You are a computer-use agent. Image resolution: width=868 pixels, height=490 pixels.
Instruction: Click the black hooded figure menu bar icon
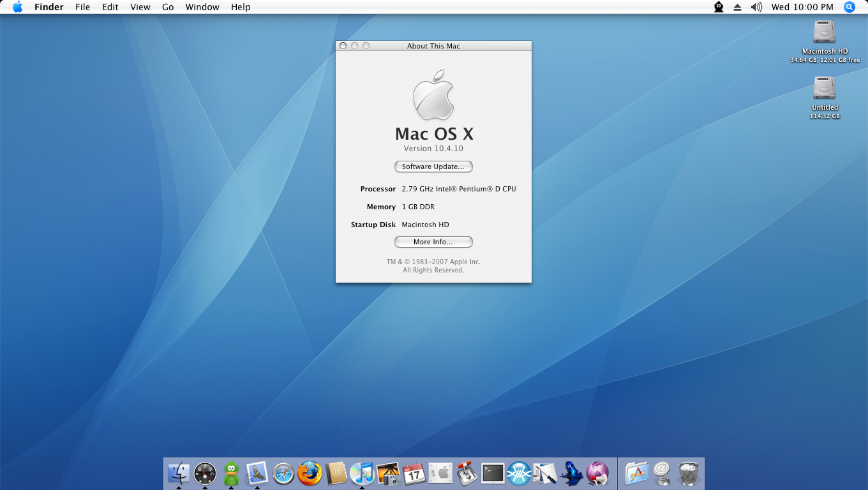719,7
